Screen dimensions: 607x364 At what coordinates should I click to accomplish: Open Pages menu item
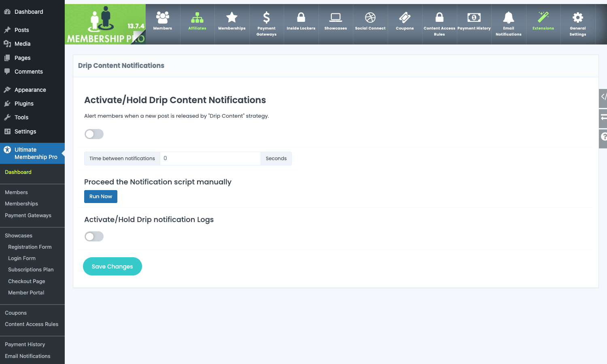[x=32, y=58]
